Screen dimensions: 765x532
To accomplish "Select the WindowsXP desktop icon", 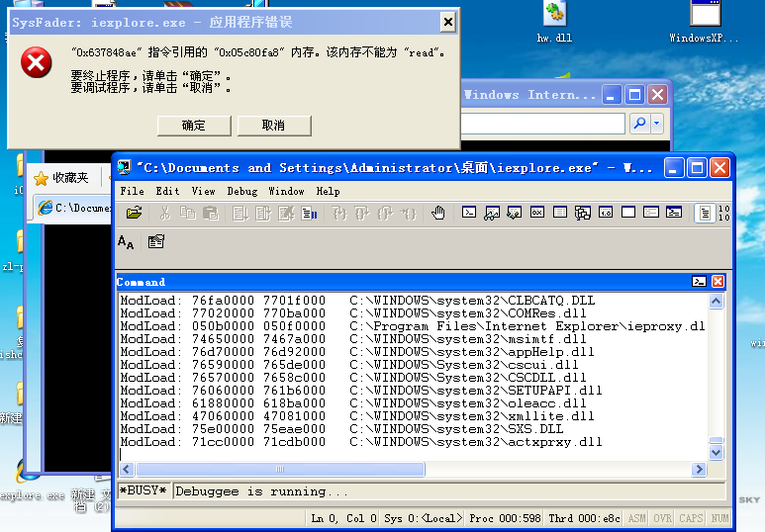I will tap(704, 23).
